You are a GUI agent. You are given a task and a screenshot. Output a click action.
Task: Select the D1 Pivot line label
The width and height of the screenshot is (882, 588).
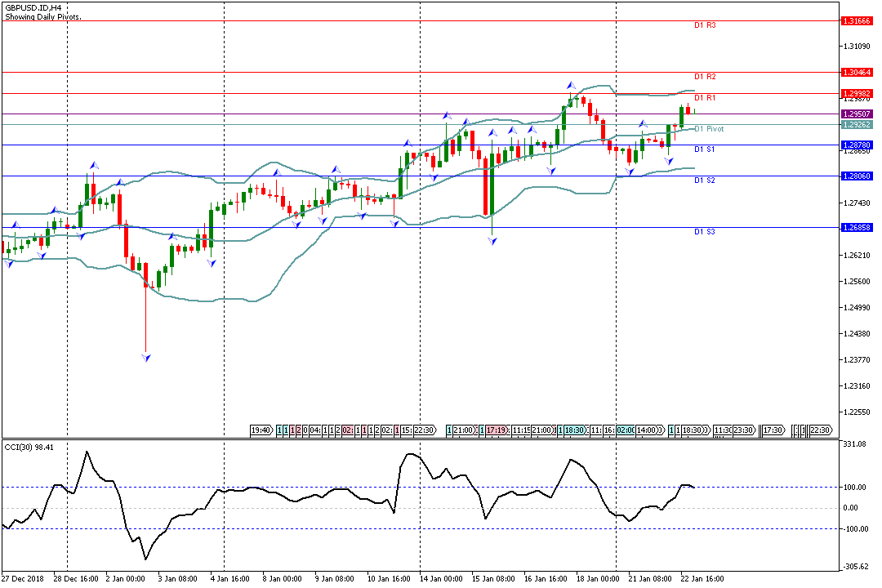709,129
